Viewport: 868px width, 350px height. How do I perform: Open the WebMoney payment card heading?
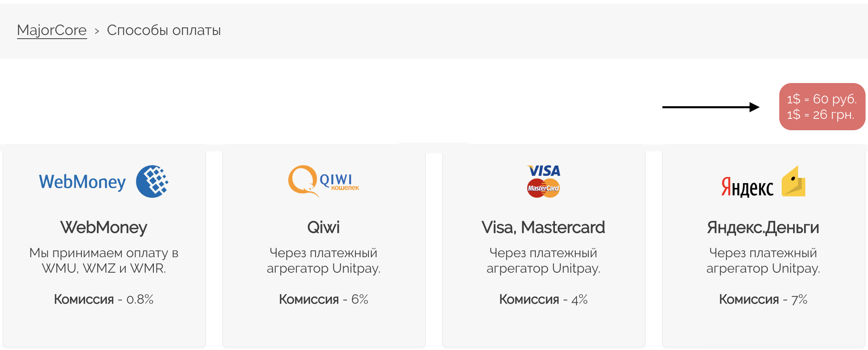tap(104, 227)
